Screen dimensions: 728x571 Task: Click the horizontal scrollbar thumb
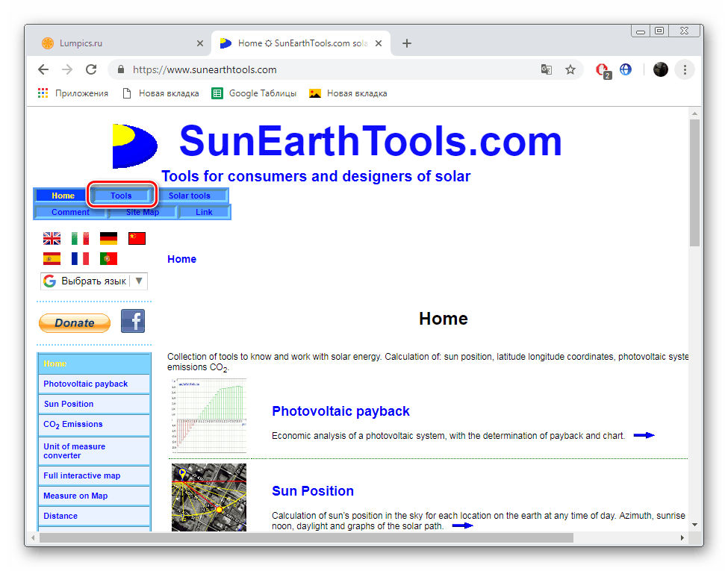306,537
